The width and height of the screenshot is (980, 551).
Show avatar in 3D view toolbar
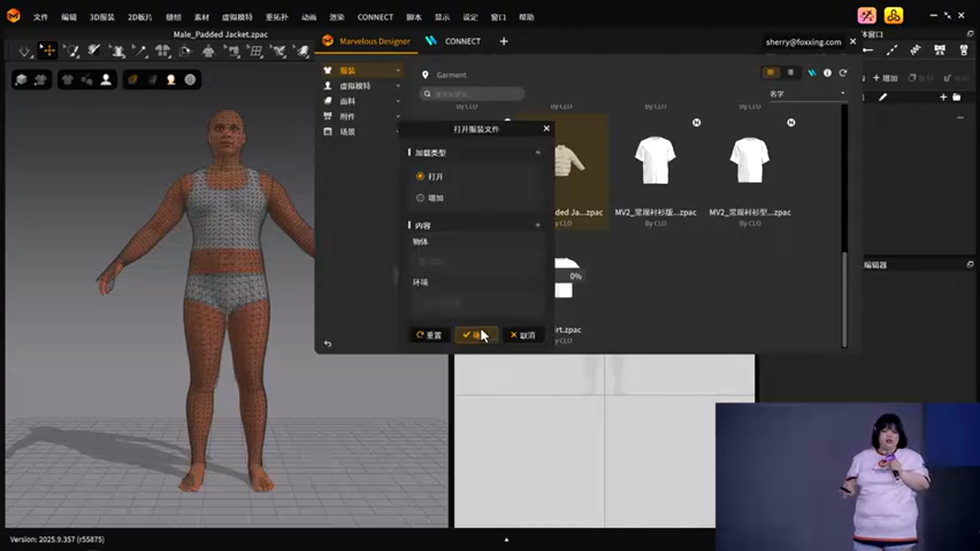click(106, 80)
